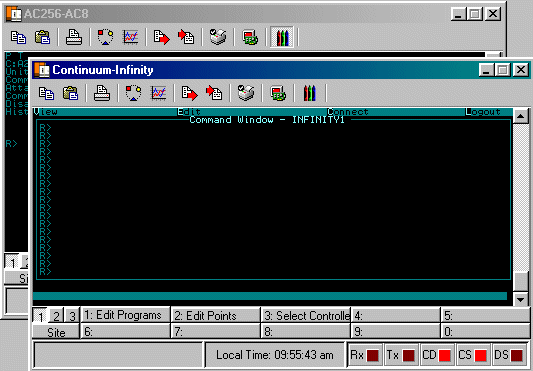This screenshot has height=371, width=533.
Task: Minimize the Continuum-Infinity window
Action: pos(486,70)
